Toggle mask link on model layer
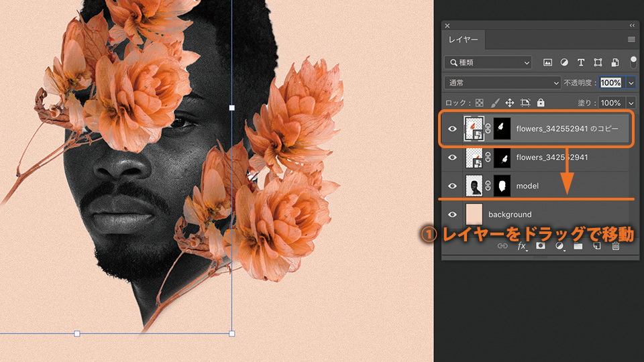Screen dimensions: 644x362 (x=488, y=186)
